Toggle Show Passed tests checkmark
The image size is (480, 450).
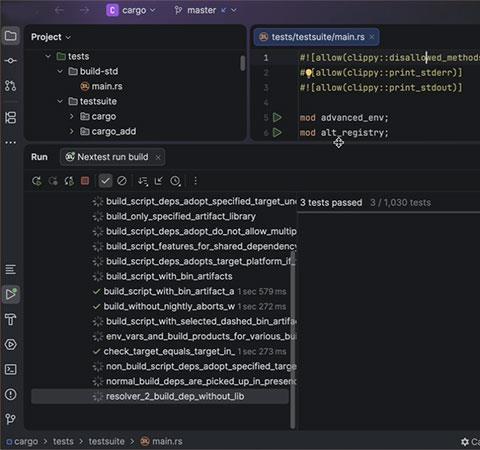tap(105, 181)
